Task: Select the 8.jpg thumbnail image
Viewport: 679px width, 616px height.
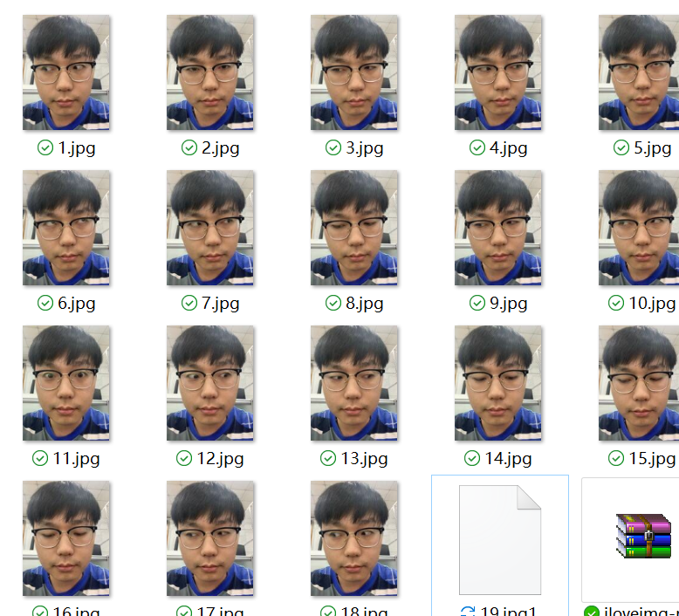Action: point(353,228)
